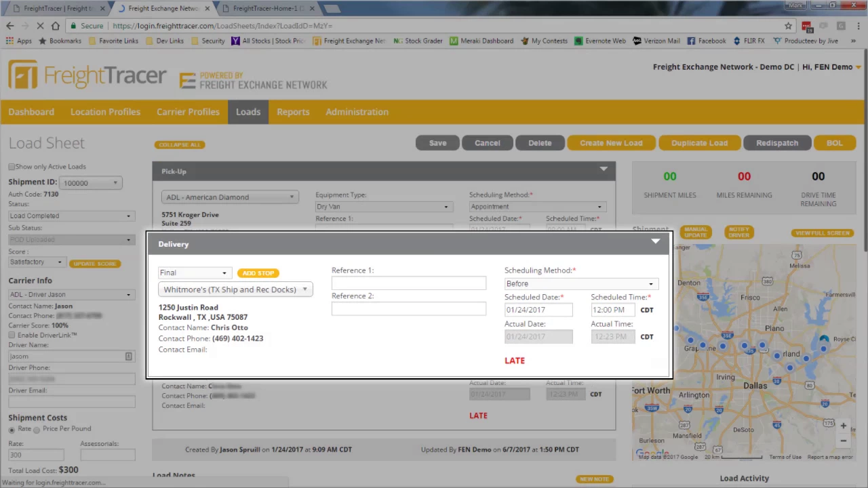
Task: Open the FLIR FX bookmark
Action: [x=749, y=41]
